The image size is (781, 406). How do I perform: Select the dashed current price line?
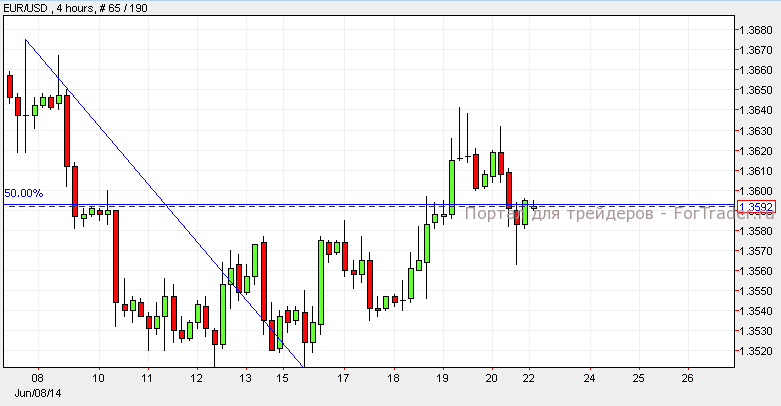tap(369, 207)
